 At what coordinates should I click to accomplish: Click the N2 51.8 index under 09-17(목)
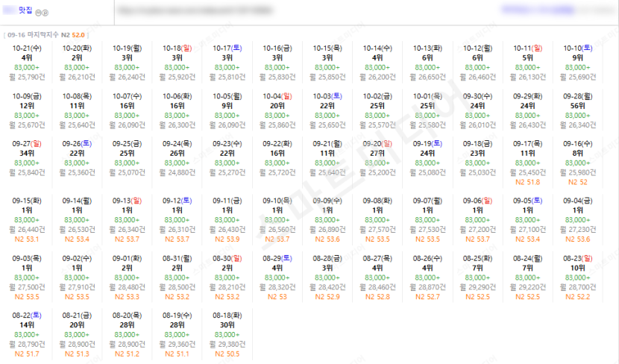point(527,183)
